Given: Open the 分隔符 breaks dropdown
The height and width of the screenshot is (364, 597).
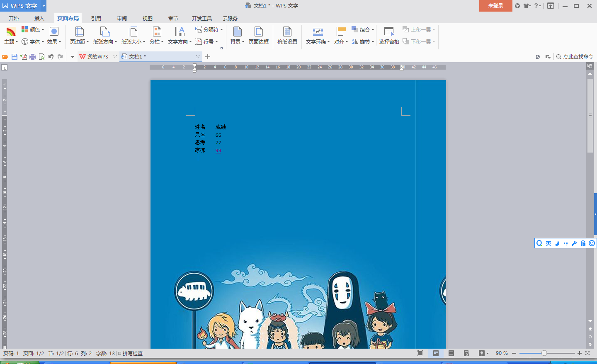Looking at the screenshot, I should [209, 29].
